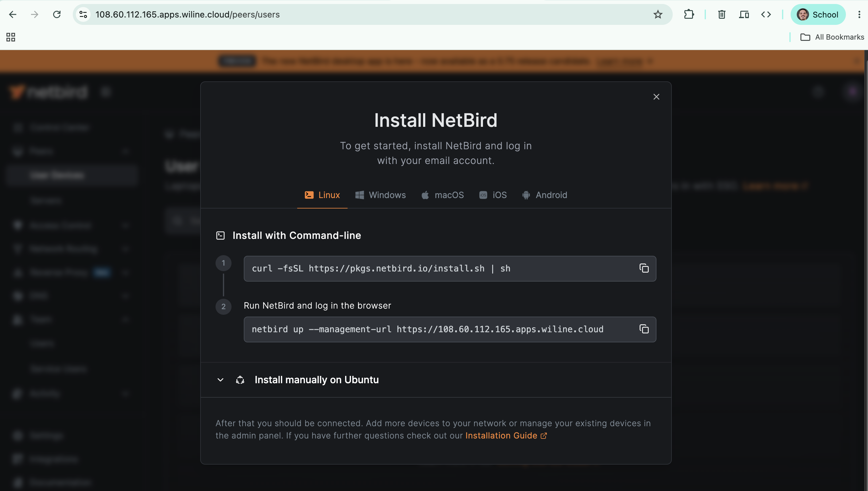Click the curl install command text

click(x=381, y=268)
